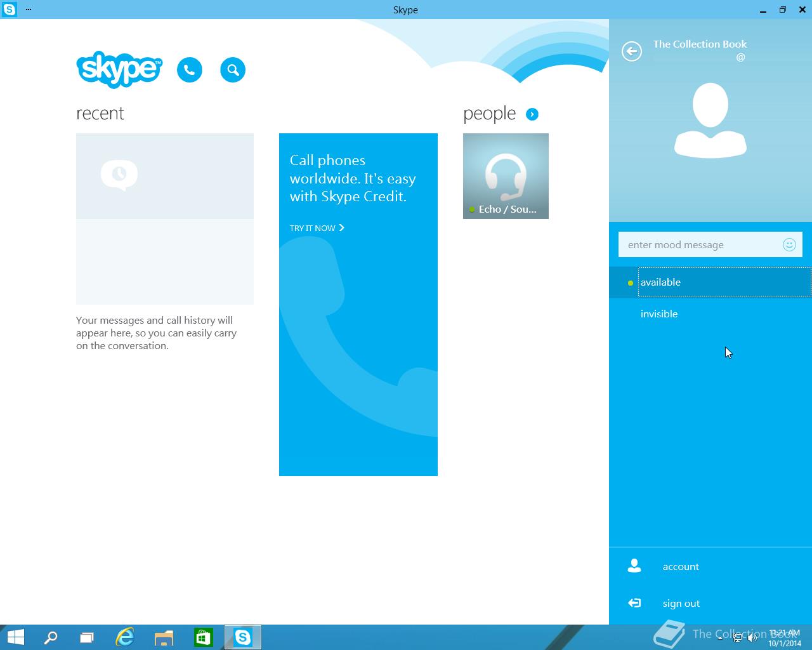This screenshot has height=650, width=812.
Task: Open the emoticon picker smiley
Action: click(x=789, y=244)
